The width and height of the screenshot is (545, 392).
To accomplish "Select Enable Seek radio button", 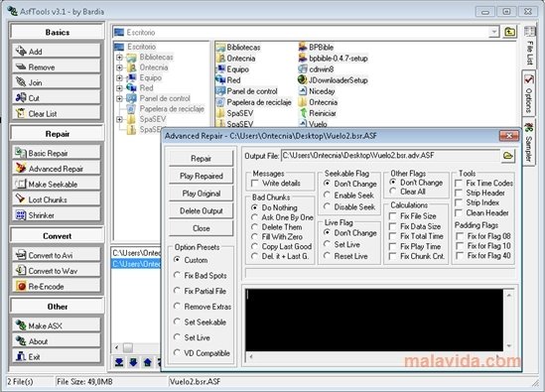I will pyautogui.click(x=327, y=195).
